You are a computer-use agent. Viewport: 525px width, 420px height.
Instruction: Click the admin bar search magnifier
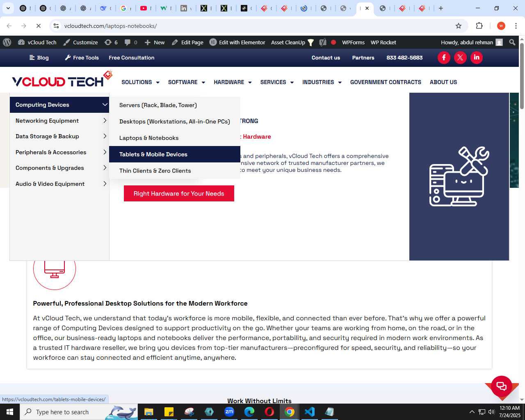point(512,42)
